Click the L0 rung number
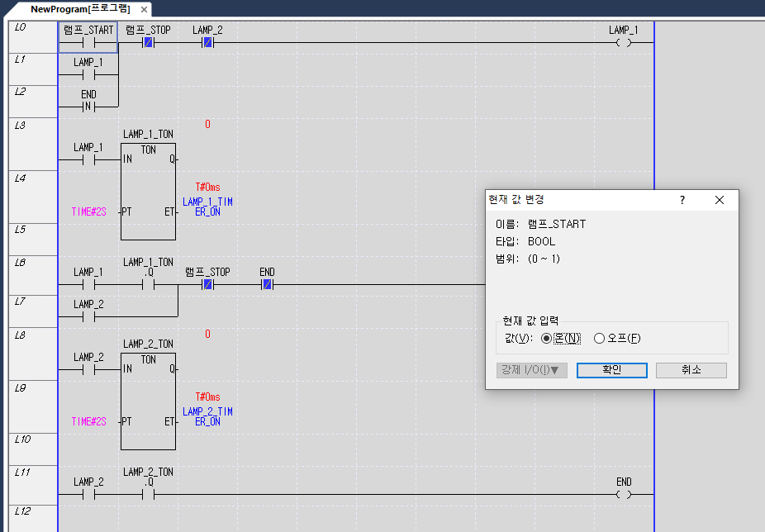Viewport: 765px width, 532px height. click(x=20, y=26)
